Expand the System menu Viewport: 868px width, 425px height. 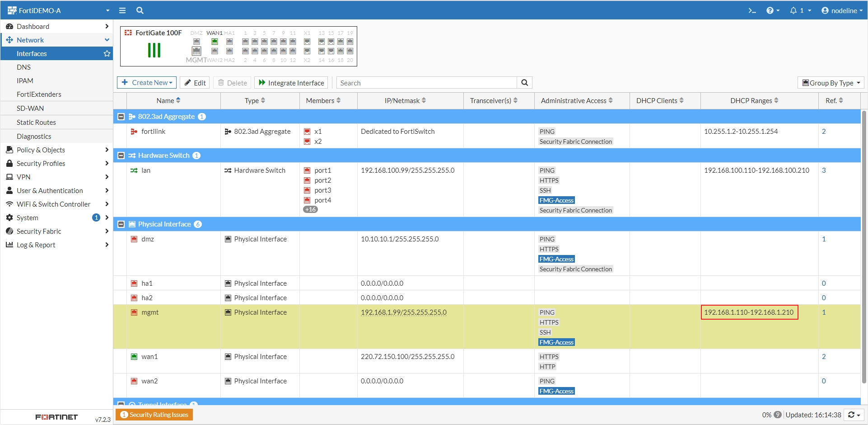coord(56,217)
